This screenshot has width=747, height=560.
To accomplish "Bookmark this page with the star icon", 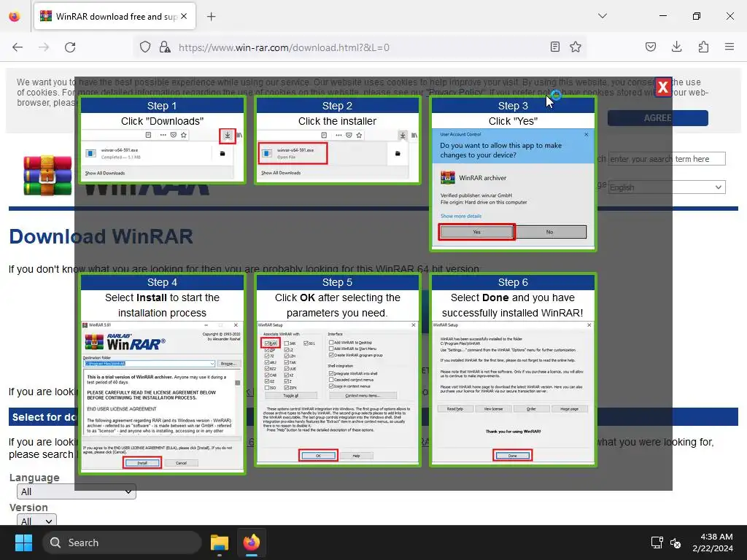I will 576,47.
